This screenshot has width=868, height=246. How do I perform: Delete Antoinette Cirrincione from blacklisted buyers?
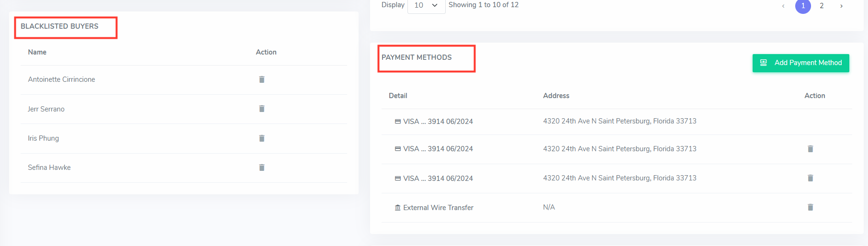261,79
